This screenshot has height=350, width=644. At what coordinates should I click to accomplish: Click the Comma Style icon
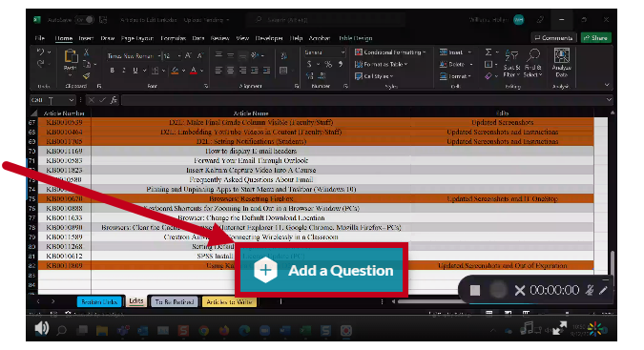tap(341, 64)
